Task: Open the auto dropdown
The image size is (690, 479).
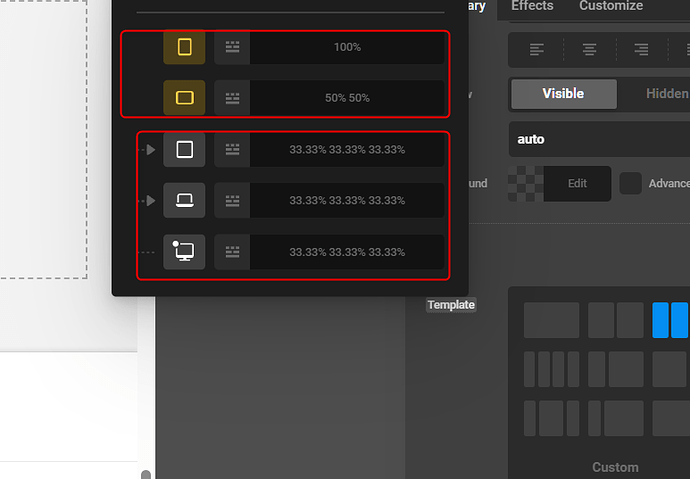Action: pyautogui.click(x=598, y=139)
